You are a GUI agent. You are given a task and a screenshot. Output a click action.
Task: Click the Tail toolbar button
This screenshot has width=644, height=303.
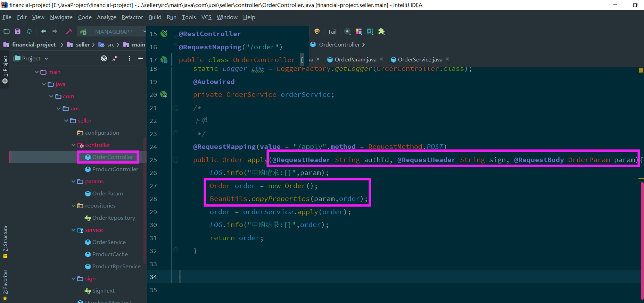point(332,32)
